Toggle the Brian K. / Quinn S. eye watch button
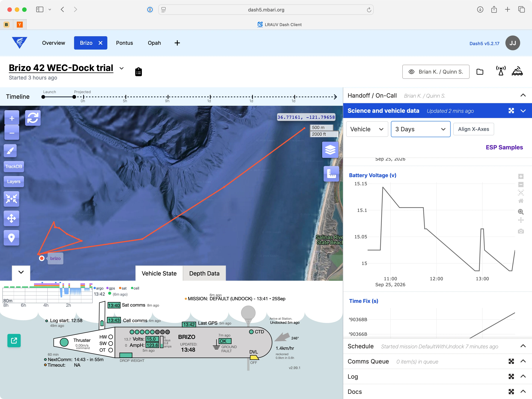Viewport: 532px width, 399px height. click(x=436, y=72)
